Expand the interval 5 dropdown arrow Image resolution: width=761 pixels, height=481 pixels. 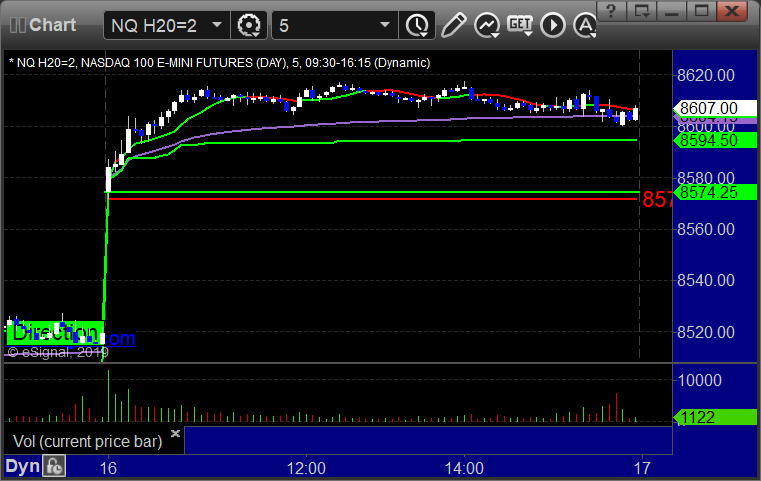(385, 25)
